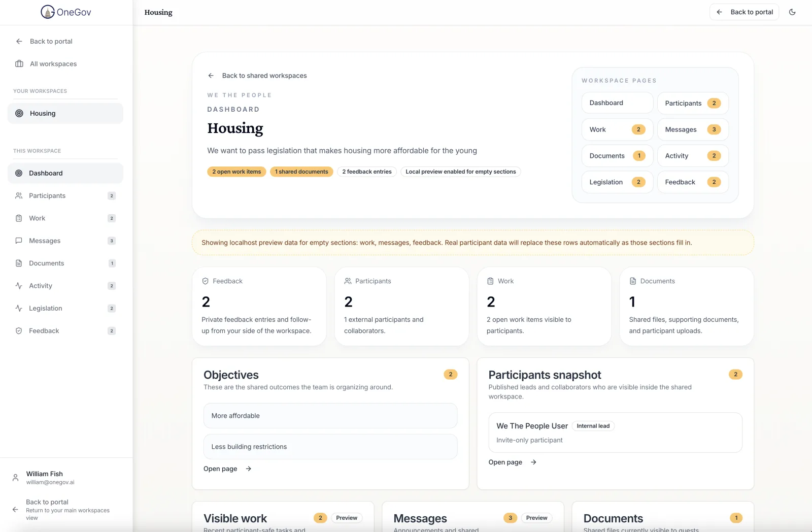812x532 pixels.
Task: Click people icon on Participants stat card
Action: click(348, 281)
